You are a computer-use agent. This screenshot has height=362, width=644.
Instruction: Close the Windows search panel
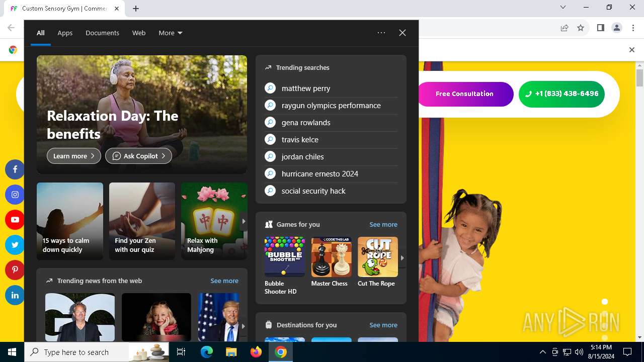403,33
